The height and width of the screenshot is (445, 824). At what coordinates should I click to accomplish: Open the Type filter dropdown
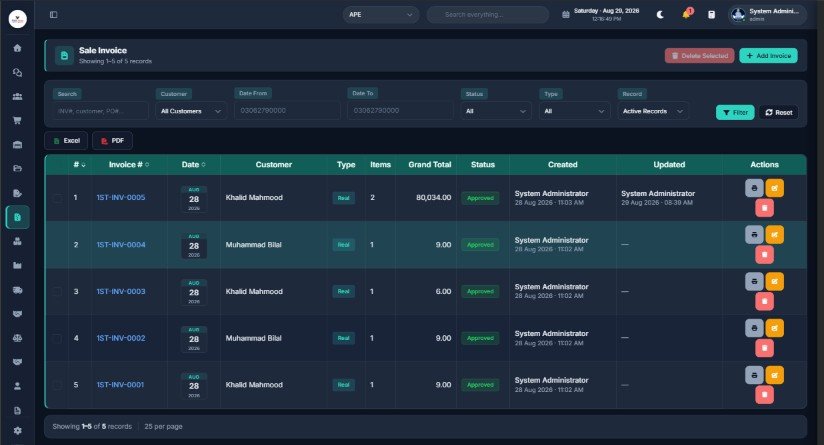[574, 111]
